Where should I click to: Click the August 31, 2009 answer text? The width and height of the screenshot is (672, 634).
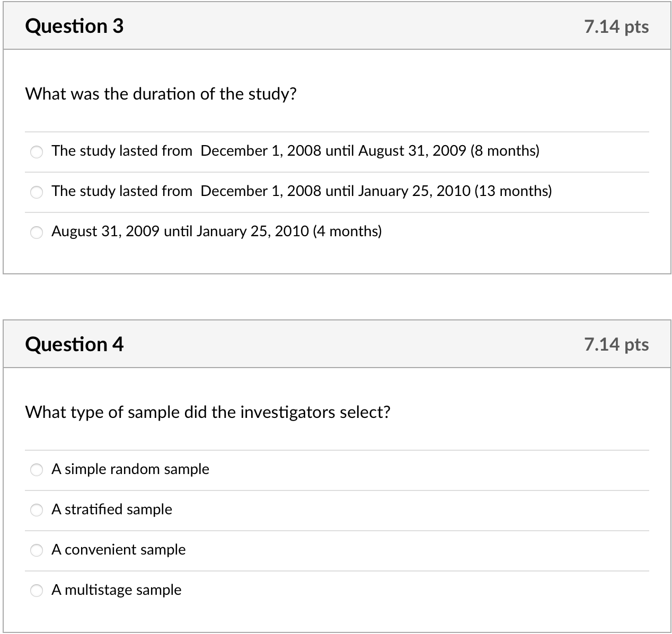pyautogui.click(x=217, y=231)
